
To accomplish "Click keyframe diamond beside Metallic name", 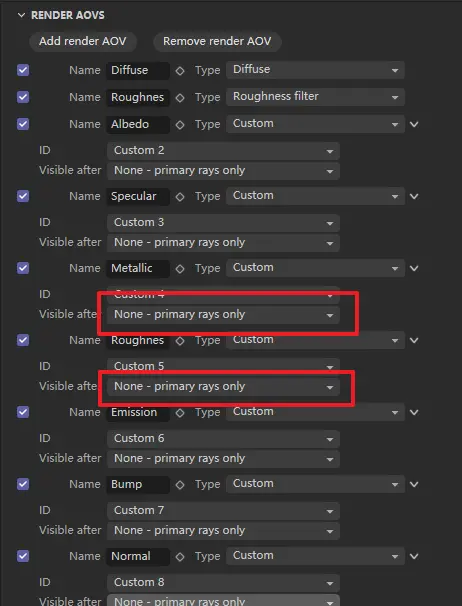I will tap(180, 269).
